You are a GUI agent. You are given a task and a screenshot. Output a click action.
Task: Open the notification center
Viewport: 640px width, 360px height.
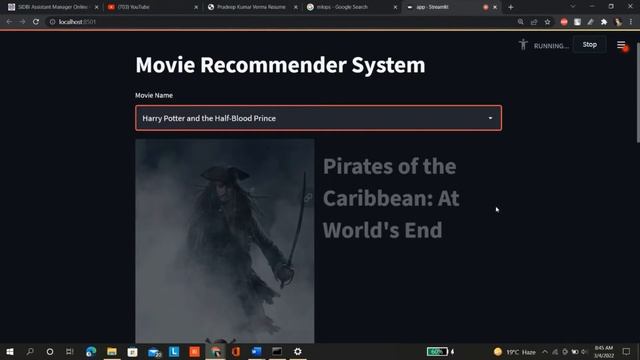626,352
